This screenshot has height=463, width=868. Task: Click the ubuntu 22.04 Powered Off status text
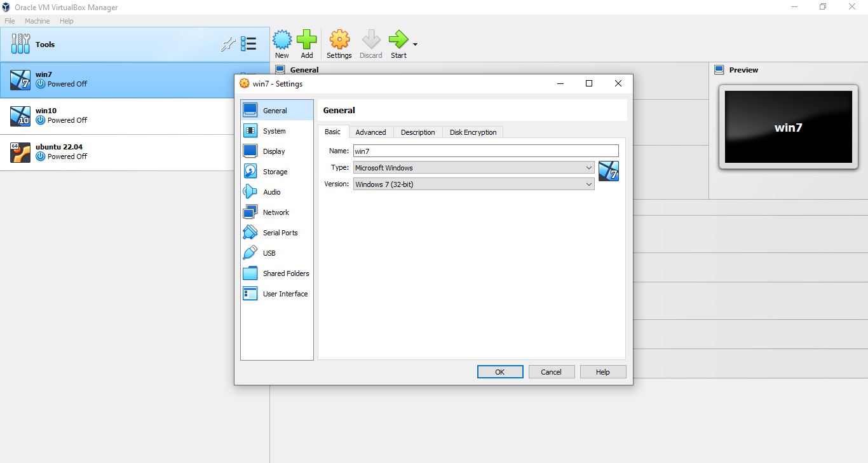[67, 156]
